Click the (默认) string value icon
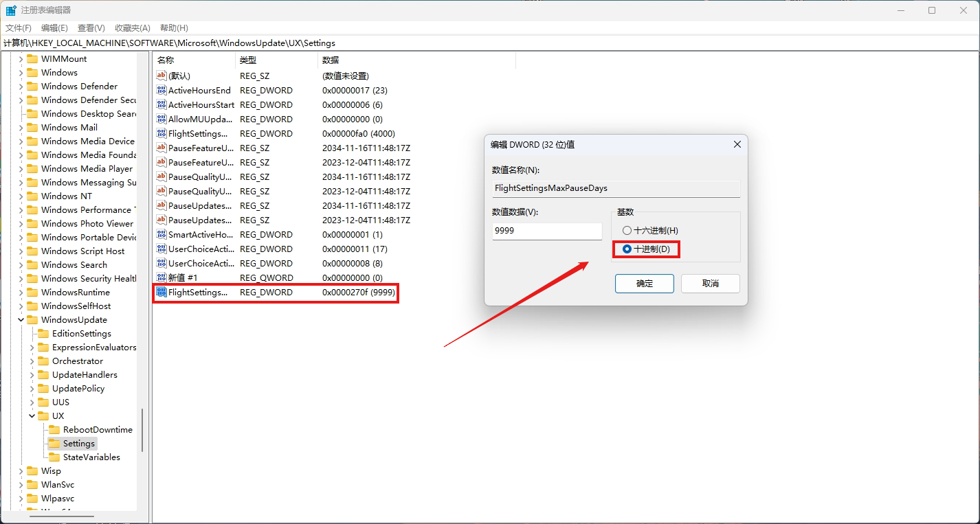 pyautogui.click(x=162, y=76)
